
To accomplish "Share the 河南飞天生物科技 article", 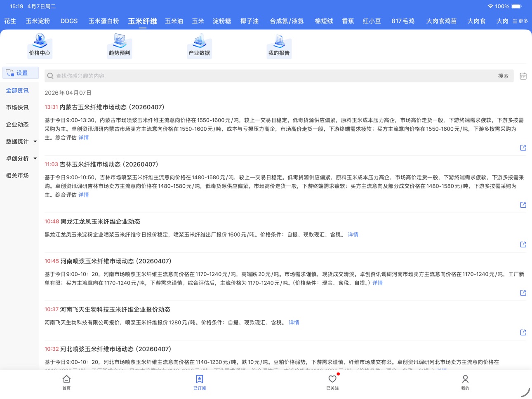I will click(x=523, y=332).
